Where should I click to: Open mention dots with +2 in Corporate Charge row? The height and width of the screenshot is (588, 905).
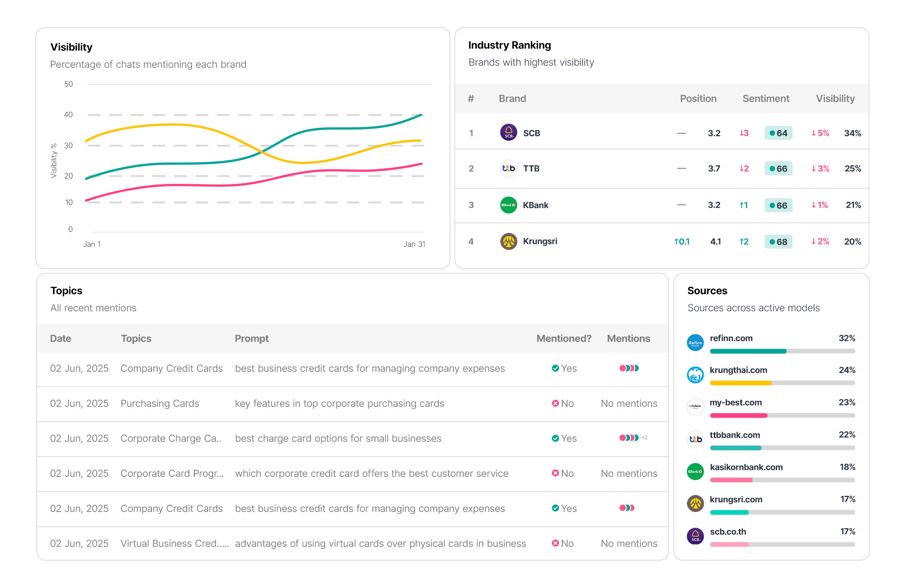(x=633, y=438)
